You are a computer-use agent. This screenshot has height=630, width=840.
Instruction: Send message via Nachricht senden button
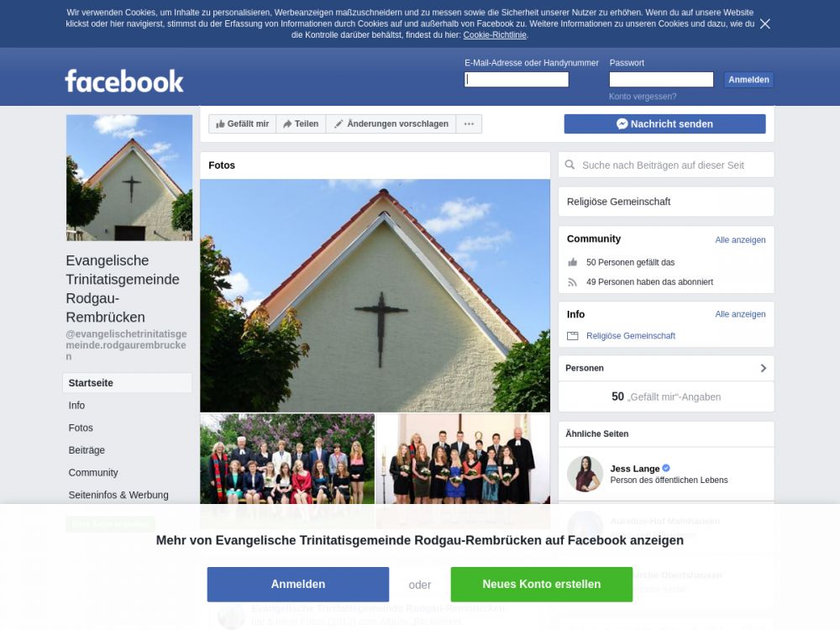[664, 123]
